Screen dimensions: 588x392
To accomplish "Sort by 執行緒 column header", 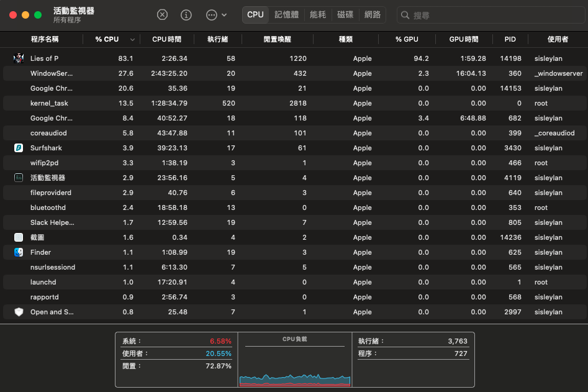I will pyautogui.click(x=217, y=39).
